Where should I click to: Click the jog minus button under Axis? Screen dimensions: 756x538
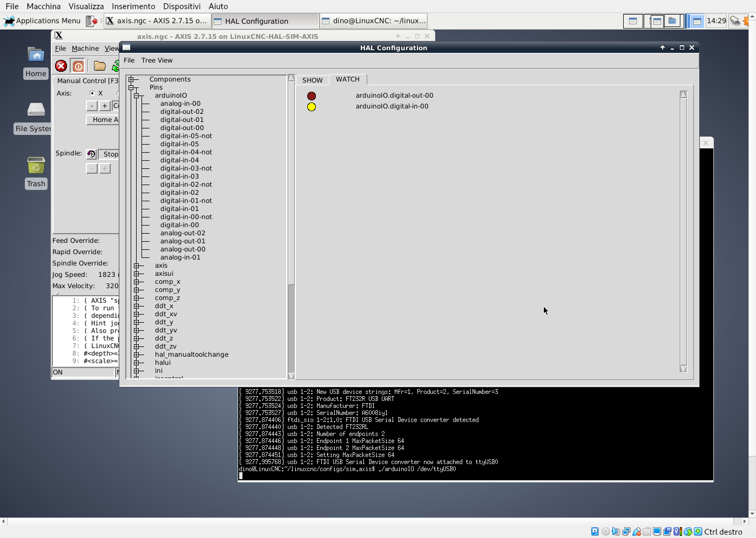pyautogui.click(x=92, y=106)
